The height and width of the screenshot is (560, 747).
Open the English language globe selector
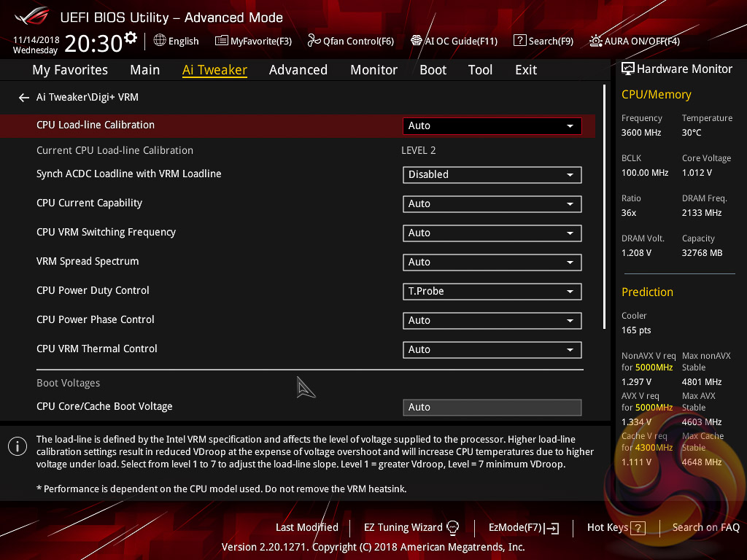click(x=177, y=42)
